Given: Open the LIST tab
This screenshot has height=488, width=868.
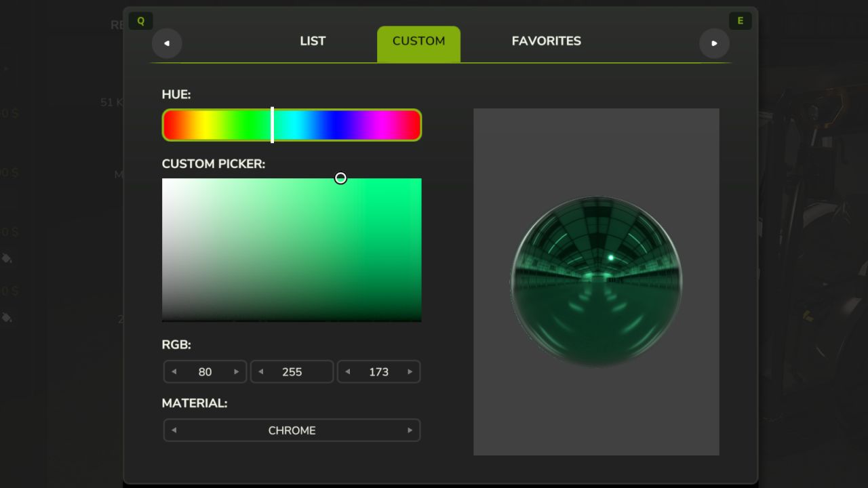Looking at the screenshot, I should tap(313, 41).
